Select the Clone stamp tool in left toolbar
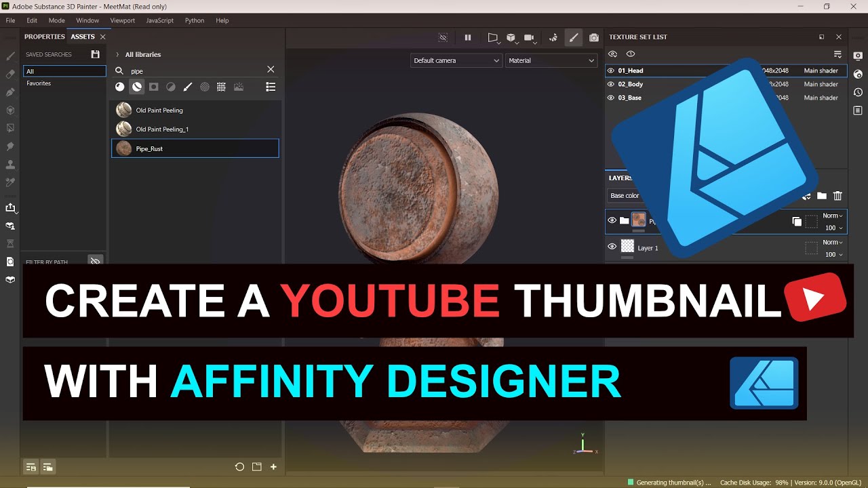 pos(10,165)
